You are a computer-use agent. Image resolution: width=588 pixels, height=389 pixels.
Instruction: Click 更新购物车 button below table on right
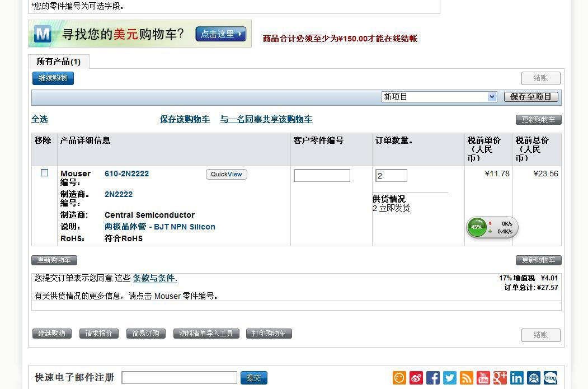tap(539, 260)
